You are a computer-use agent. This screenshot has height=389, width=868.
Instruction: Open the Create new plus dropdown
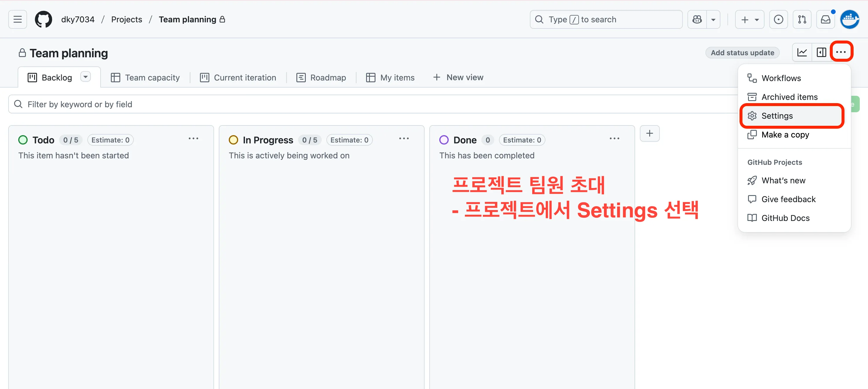[x=750, y=19]
